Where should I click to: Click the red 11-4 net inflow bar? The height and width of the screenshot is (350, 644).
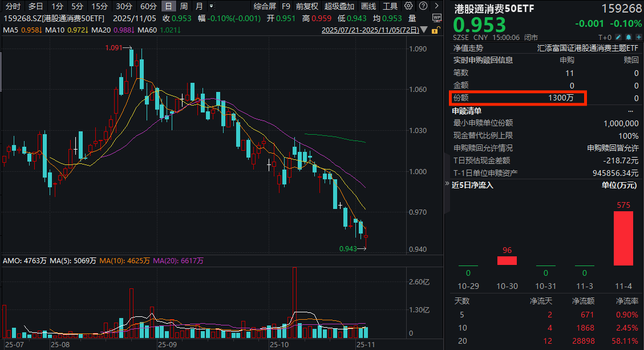tap(623, 238)
